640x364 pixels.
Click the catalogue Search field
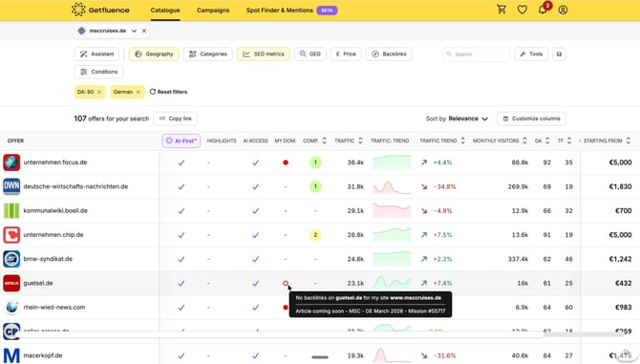476,54
